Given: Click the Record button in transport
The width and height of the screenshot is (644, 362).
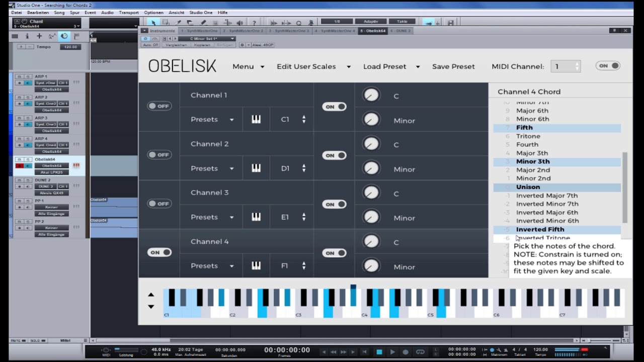Looking at the screenshot, I should pyautogui.click(x=406, y=352).
